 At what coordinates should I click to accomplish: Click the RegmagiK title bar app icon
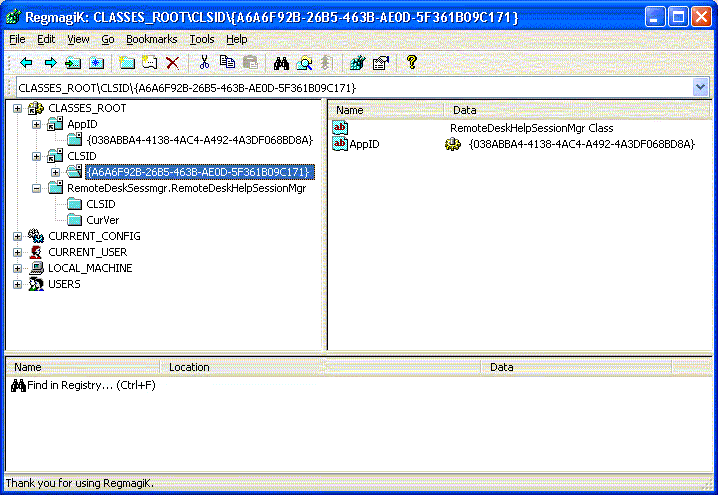(13, 17)
